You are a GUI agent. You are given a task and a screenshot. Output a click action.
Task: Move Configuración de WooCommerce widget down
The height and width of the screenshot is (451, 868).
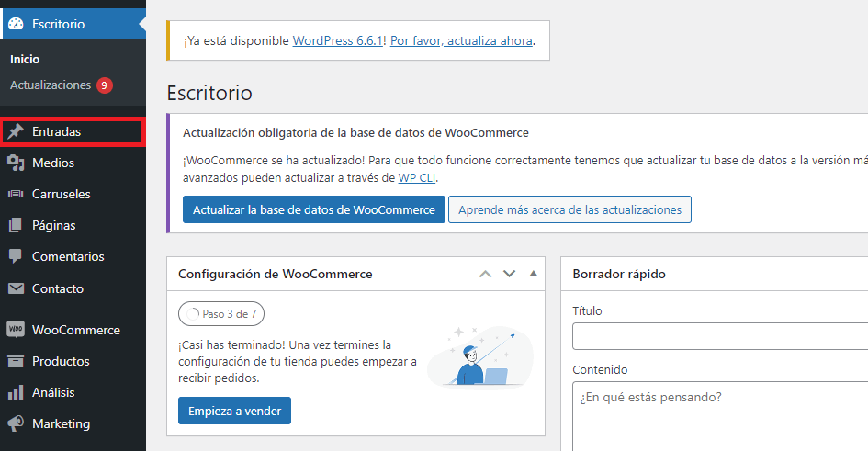pyautogui.click(x=509, y=274)
